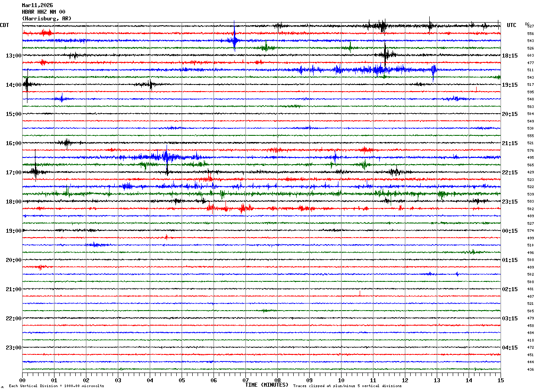Click the '23:00' CDT time label

pos(13,348)
